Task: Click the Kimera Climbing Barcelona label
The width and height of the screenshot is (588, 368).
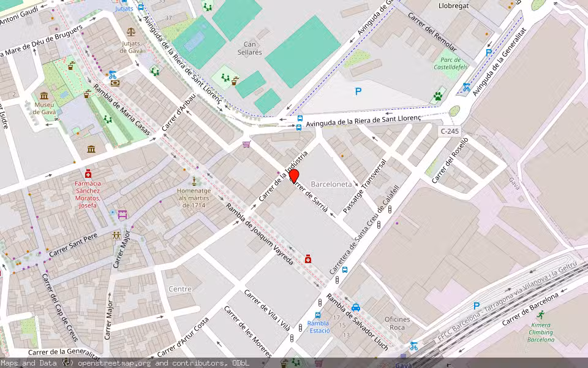Action: pyautogui.click(x=541, y=332)
